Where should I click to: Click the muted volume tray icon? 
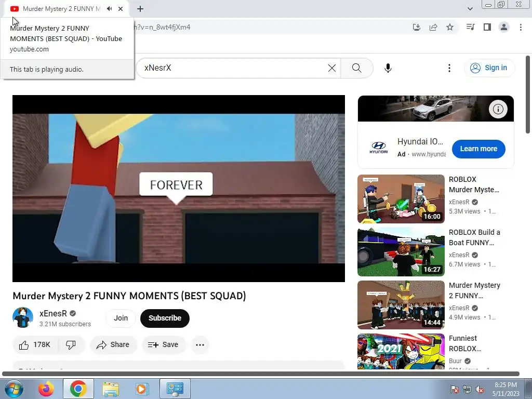(x=480, y=389)
